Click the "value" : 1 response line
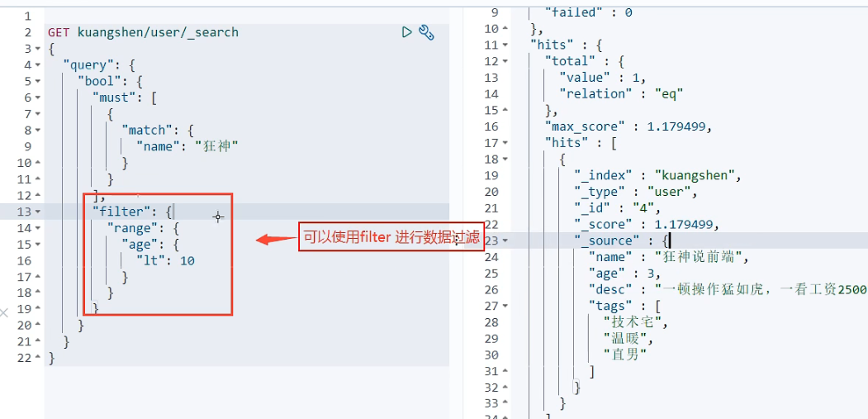868x419 pixels. pyautogui.click(x=602, y=78)
